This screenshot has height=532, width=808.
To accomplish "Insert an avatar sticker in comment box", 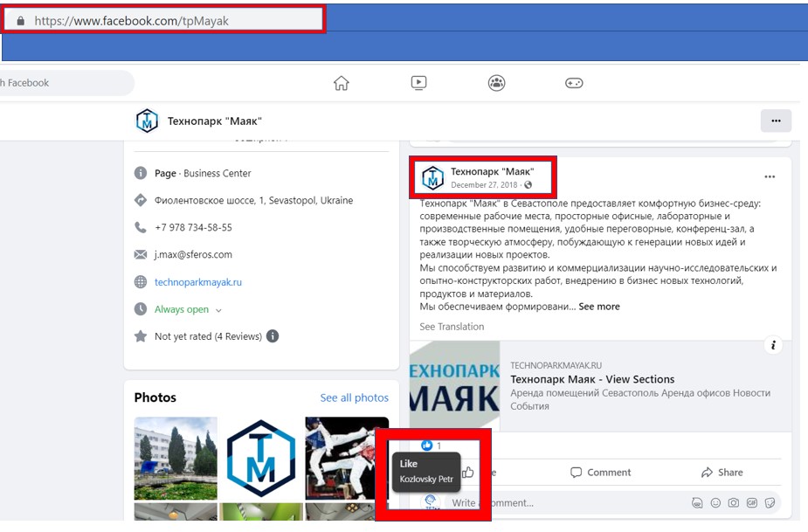I will point(697,502).
